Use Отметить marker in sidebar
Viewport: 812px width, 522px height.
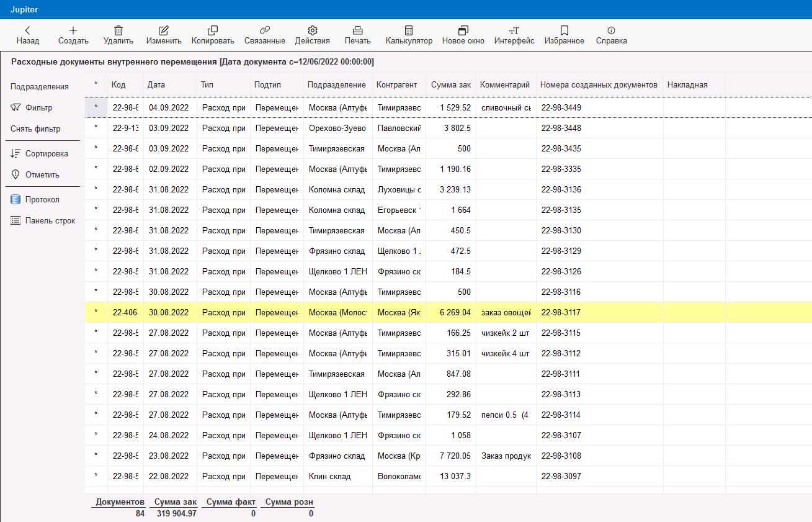[35, 174]
